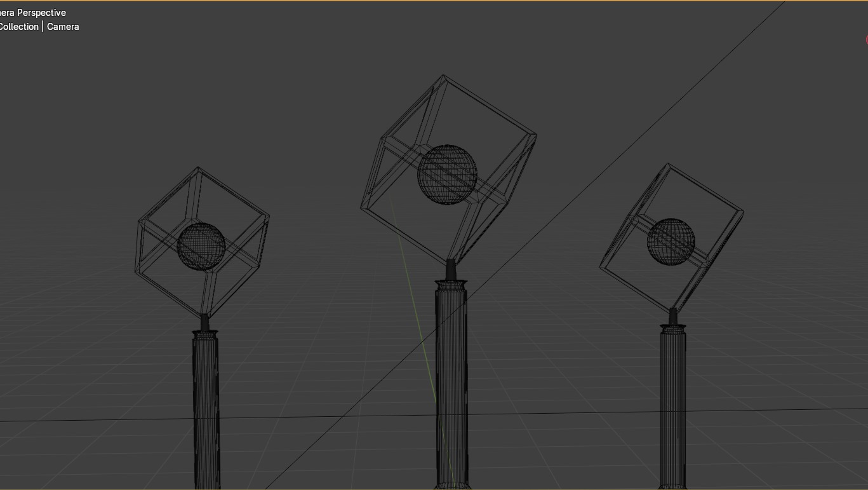Select the sphere inside the leftmost cube

click(201, 247)
